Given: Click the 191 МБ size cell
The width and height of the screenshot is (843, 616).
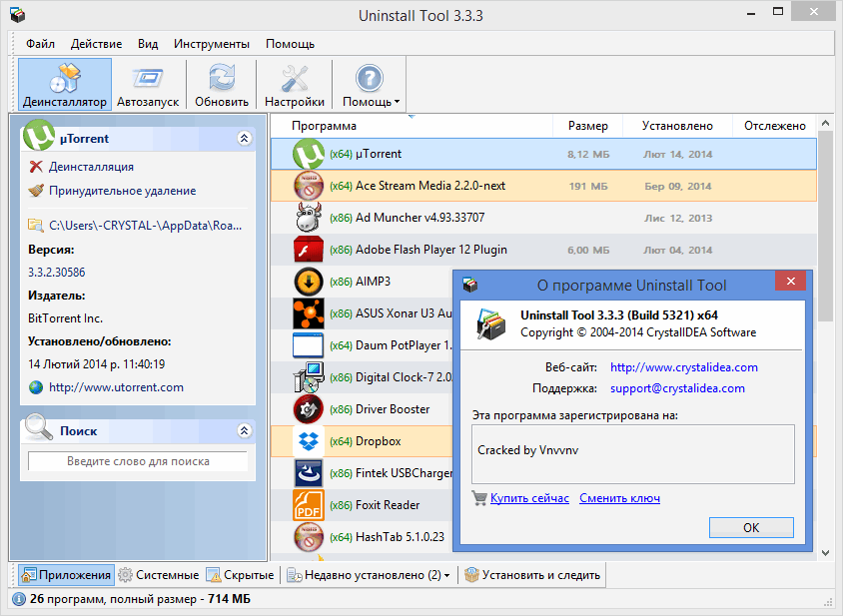Looking at the screenshot, I should coord(588,186).
